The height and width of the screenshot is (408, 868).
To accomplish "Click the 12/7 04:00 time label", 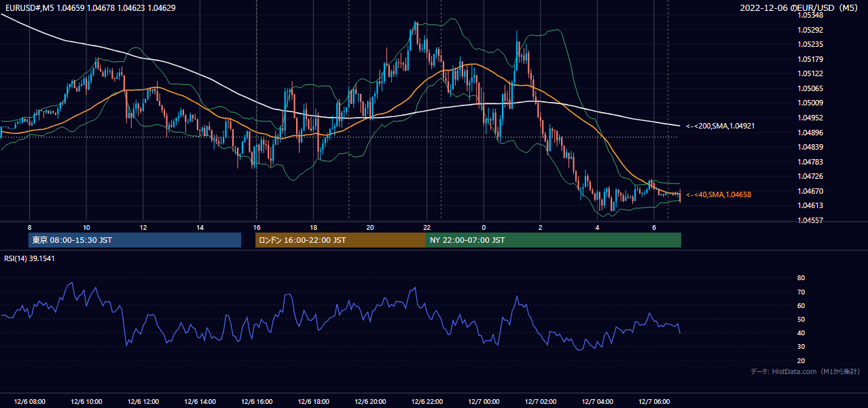I will [597, 402].
